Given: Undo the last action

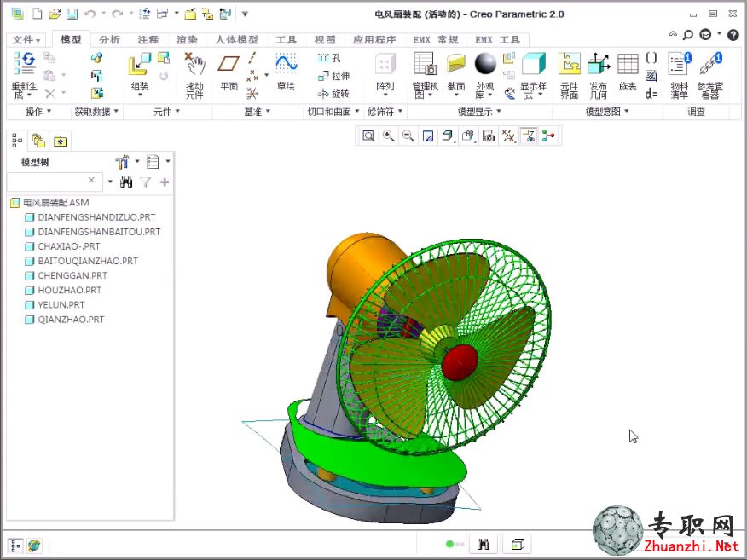Looking at the screenshot, I should tap(90, 14).
